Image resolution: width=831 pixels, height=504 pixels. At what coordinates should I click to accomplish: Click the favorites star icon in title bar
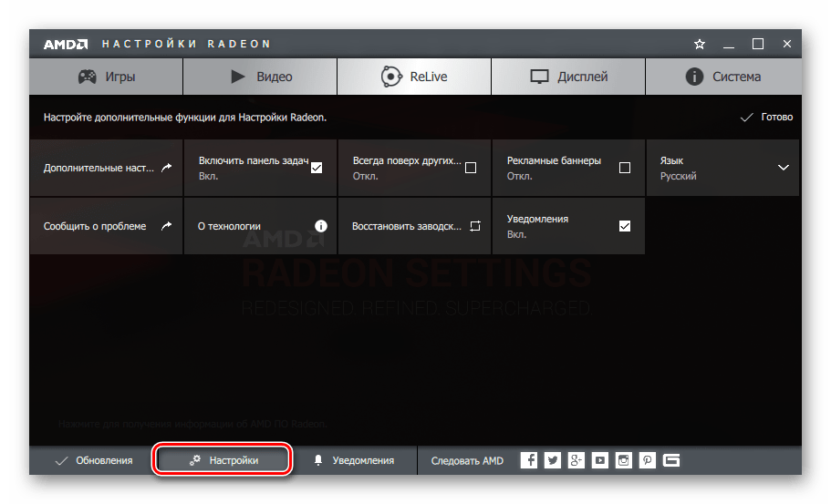coord(700,45)
